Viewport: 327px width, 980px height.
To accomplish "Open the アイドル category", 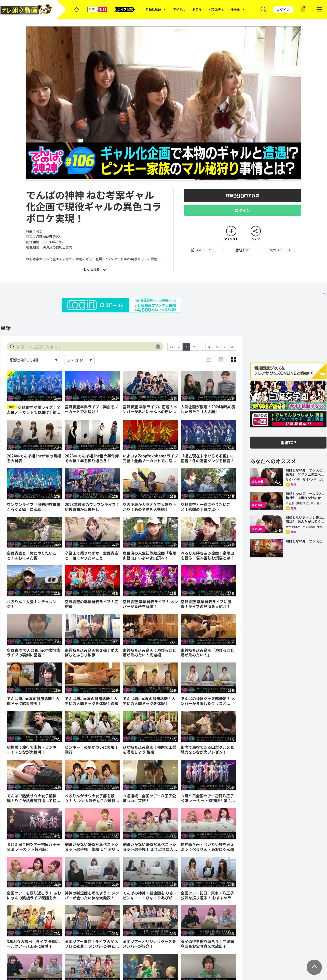I will click(179, 9).
